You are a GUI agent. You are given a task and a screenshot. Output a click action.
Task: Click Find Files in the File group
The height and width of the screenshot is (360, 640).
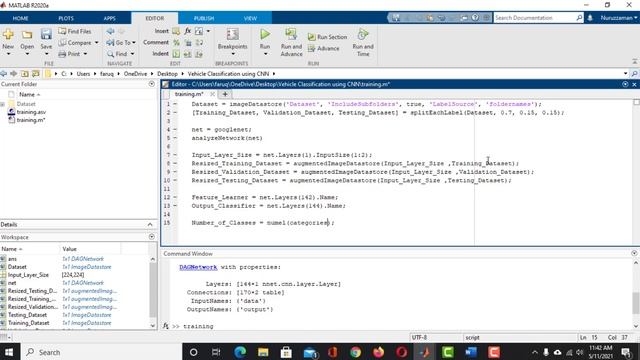(x=75, y=31)
